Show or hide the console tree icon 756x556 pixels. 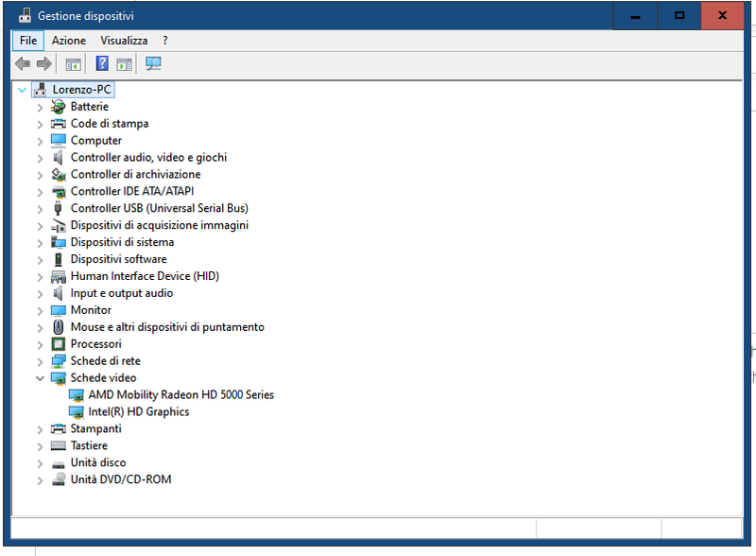tap(74, 64)
